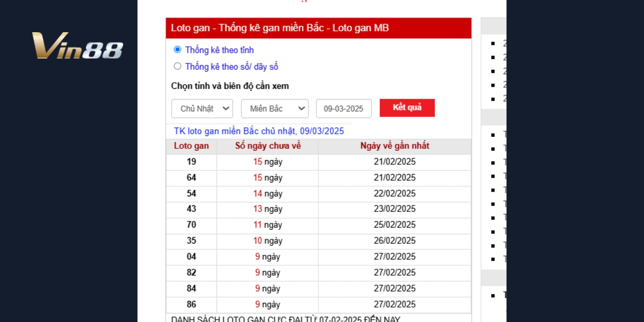Click the Vin88 logo
The width and height of the screenshot is (644, 322).
pyautogui.click(x=78, y=45)
